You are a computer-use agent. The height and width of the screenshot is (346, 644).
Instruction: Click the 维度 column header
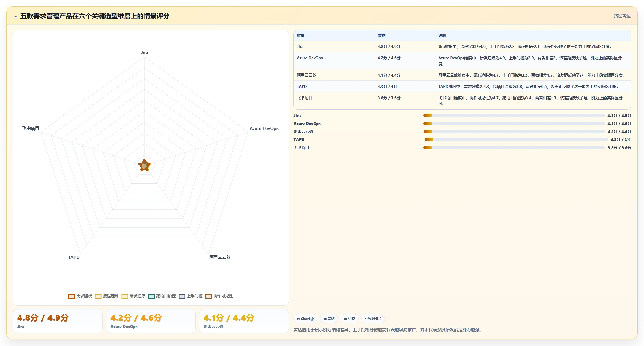pyautogui.click(x=301, y=36)
